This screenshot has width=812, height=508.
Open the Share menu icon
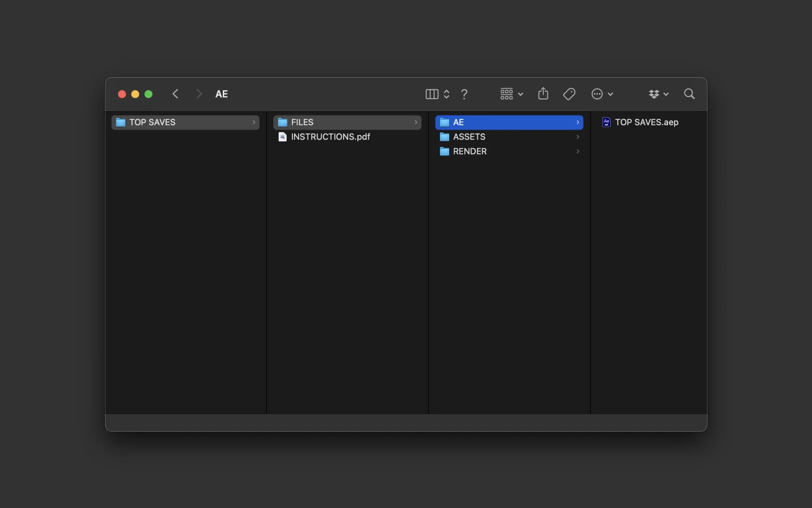click(543, 94)
